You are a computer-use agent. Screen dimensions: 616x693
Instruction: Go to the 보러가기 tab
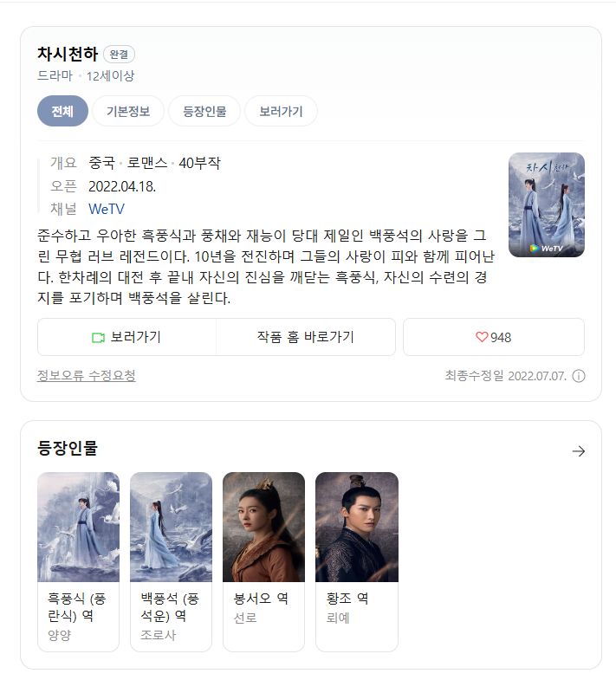pos(281,111)
